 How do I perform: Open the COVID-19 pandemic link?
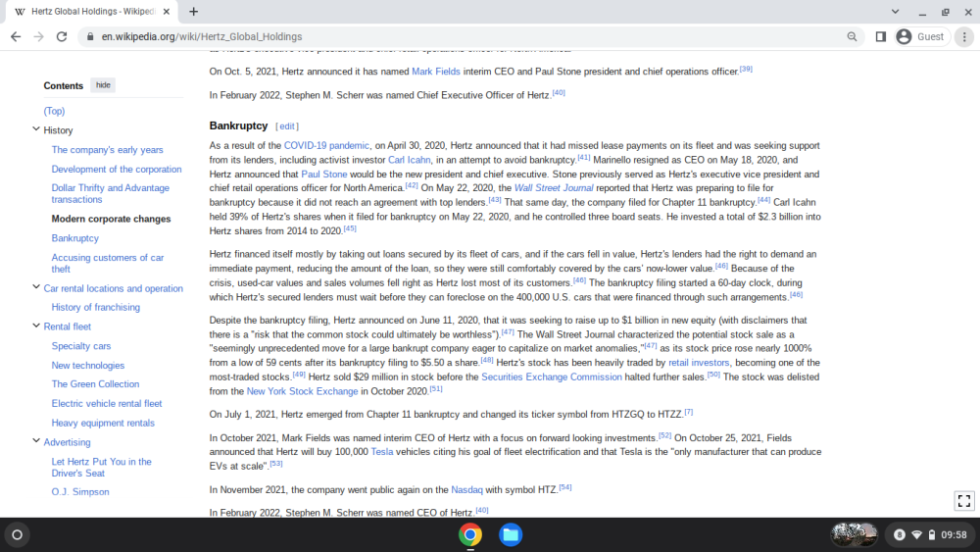click(x=326, y=145)
